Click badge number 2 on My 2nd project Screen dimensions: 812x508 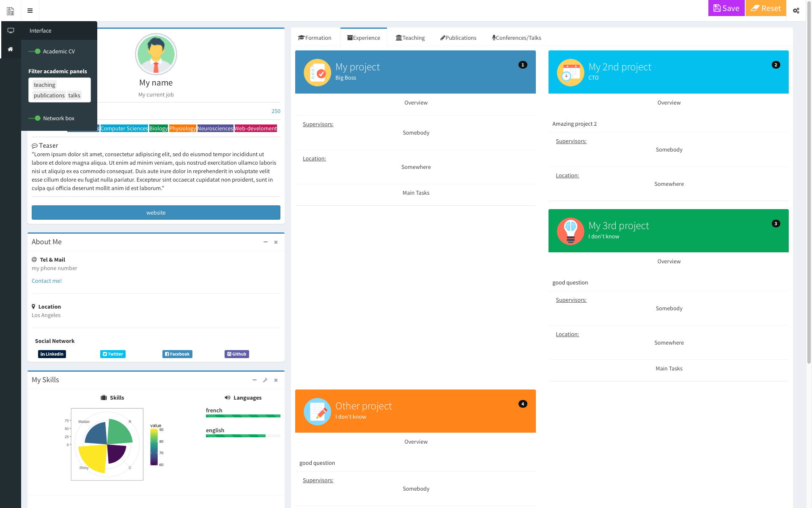(776, 65)
